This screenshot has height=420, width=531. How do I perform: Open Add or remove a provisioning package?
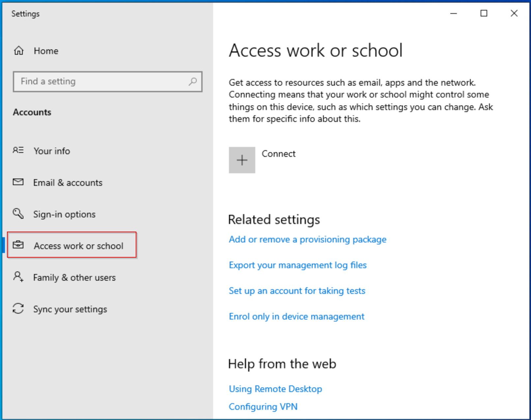pyautogui.click(x=307, y=239)
